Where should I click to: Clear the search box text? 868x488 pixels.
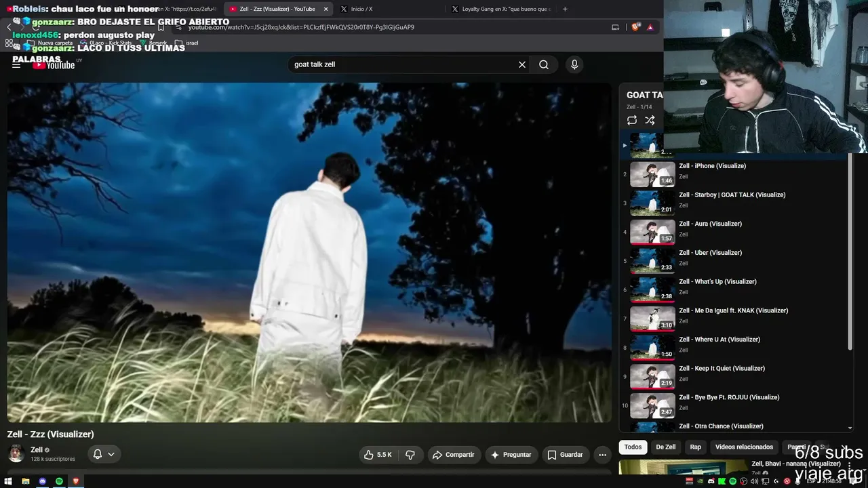coord(522,64)
